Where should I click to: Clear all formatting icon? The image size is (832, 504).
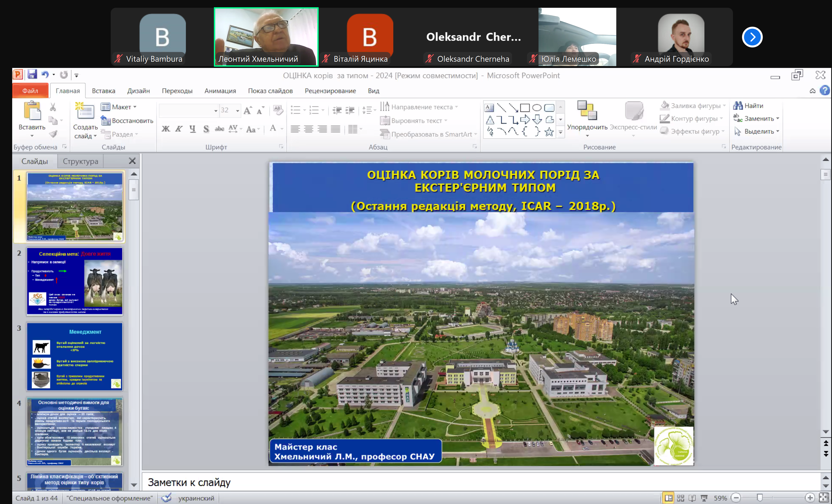(x=278, y=110)
